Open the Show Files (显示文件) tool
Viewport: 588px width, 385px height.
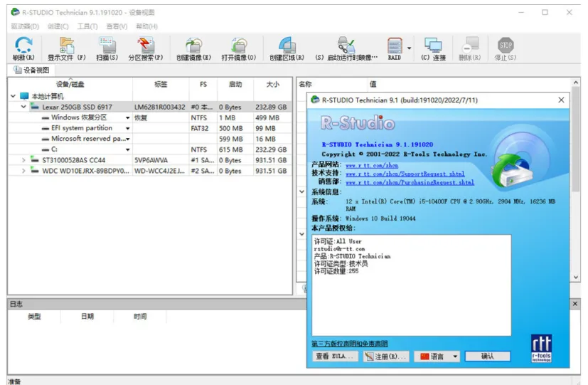pos(67,49)
